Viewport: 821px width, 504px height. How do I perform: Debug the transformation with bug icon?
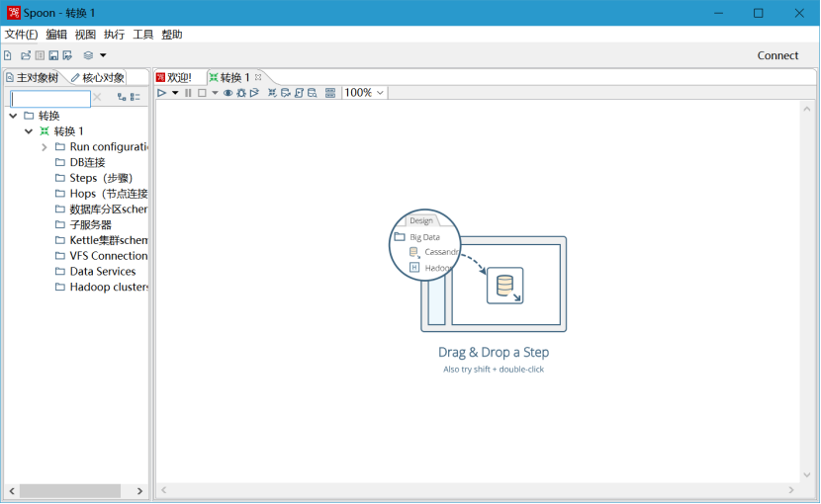(x=240, y=93)
